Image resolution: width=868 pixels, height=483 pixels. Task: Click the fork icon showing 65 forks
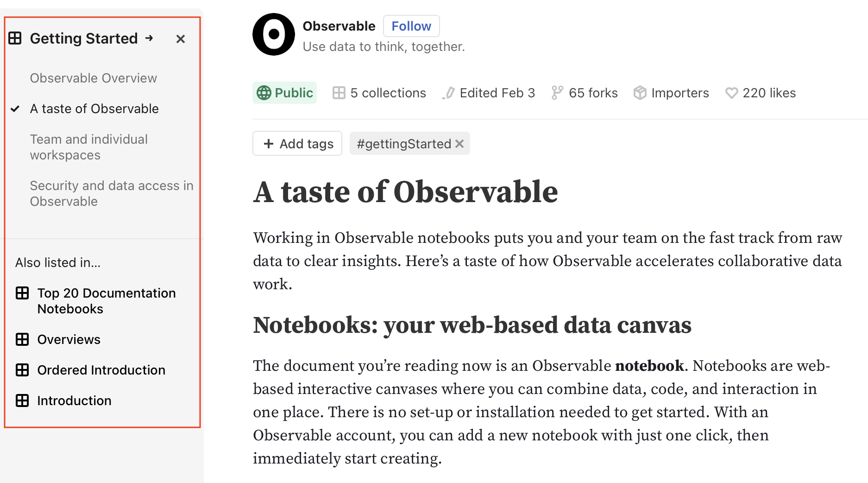point(557,93)
